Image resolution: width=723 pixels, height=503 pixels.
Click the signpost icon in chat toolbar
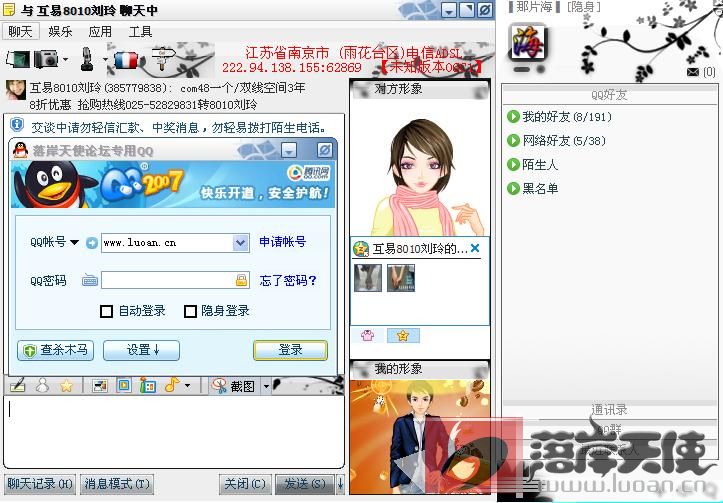pos(162,58)
